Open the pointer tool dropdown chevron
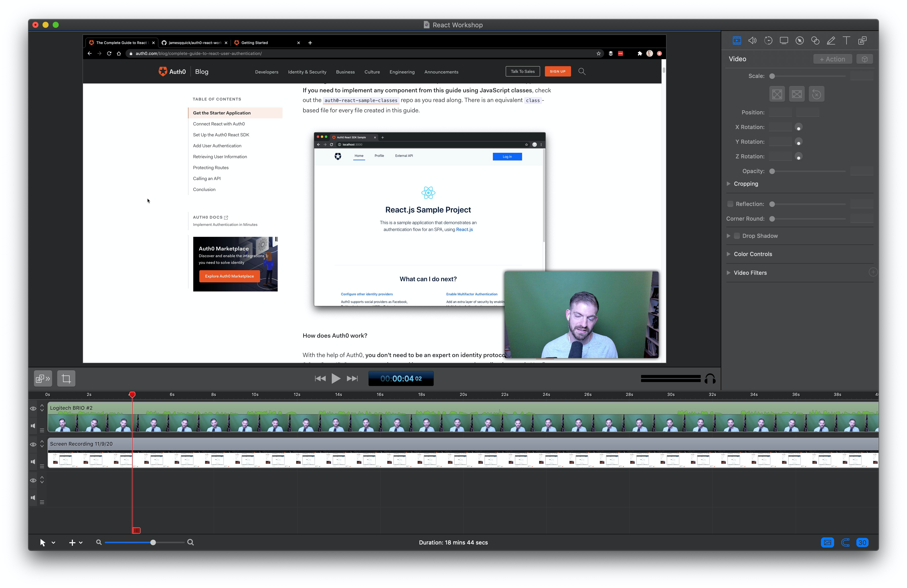The width and height of the screenshot is (907, 588). pos(53,543)
